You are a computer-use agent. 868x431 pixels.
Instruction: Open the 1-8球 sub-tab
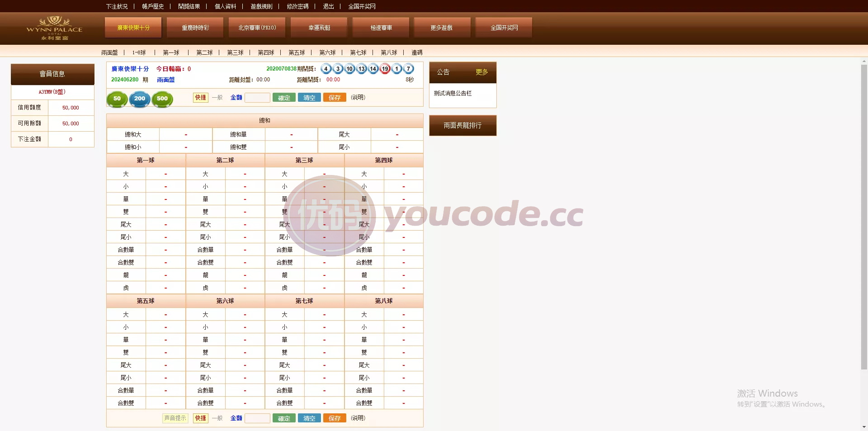pyautogui.click(x=139, y=52)
